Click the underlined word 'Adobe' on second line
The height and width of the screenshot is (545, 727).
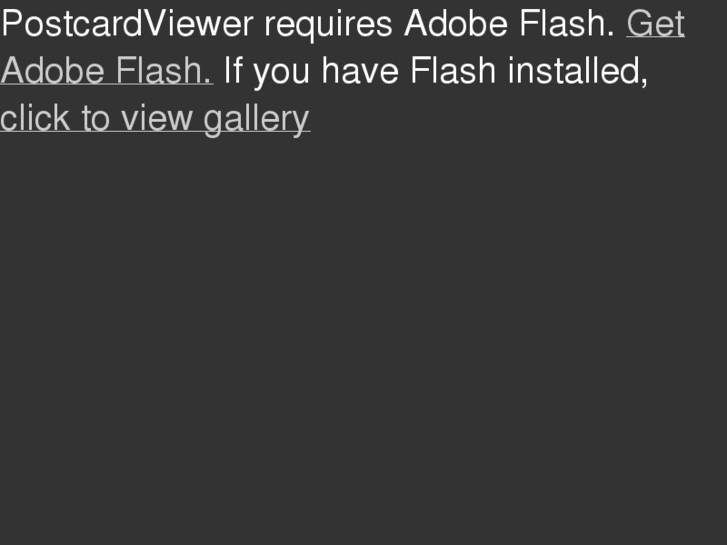coord(52,71)
